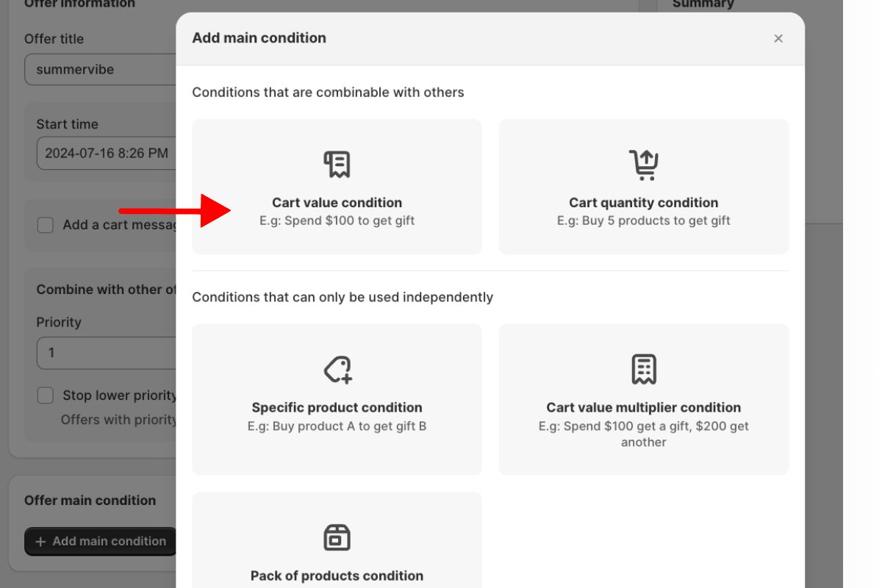Enable the Add a cart message checkbox
The height and width of the screenshot is (588, 882).
click(x=45, y=224)
